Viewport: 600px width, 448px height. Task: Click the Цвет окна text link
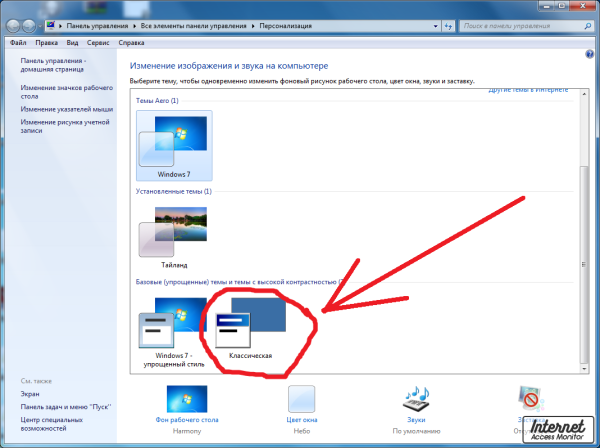(302, 420)
